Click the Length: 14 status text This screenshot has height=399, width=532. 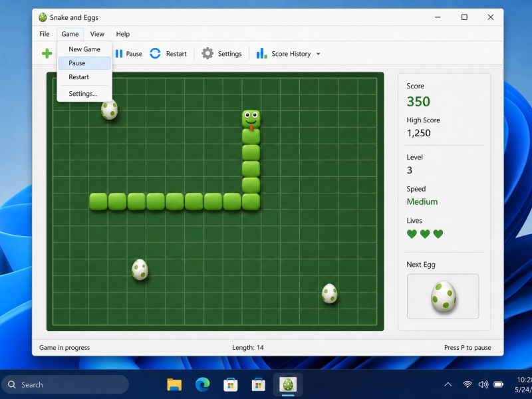coord(248,347)
